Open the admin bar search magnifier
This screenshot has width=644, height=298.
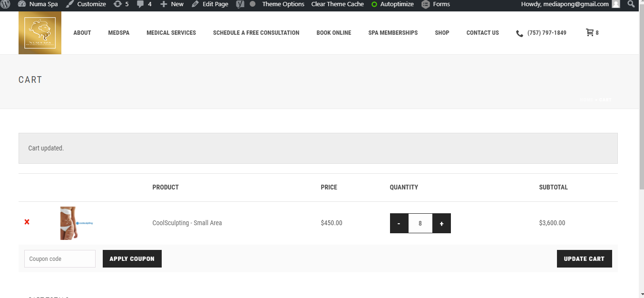coord(631,4)
